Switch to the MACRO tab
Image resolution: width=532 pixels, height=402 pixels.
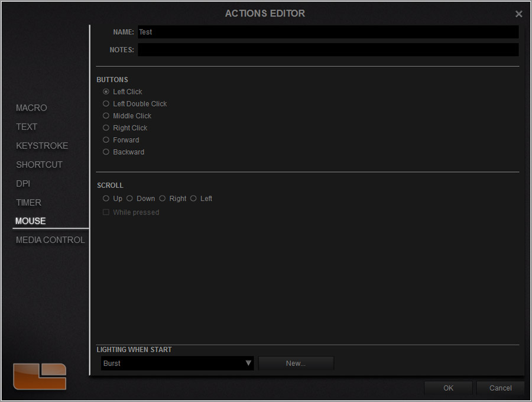(31, 108)
